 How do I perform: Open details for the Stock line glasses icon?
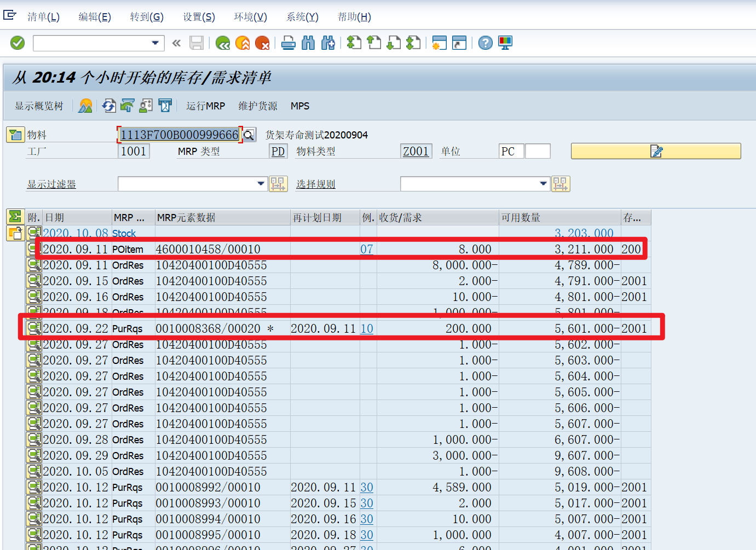pos(34,233)
